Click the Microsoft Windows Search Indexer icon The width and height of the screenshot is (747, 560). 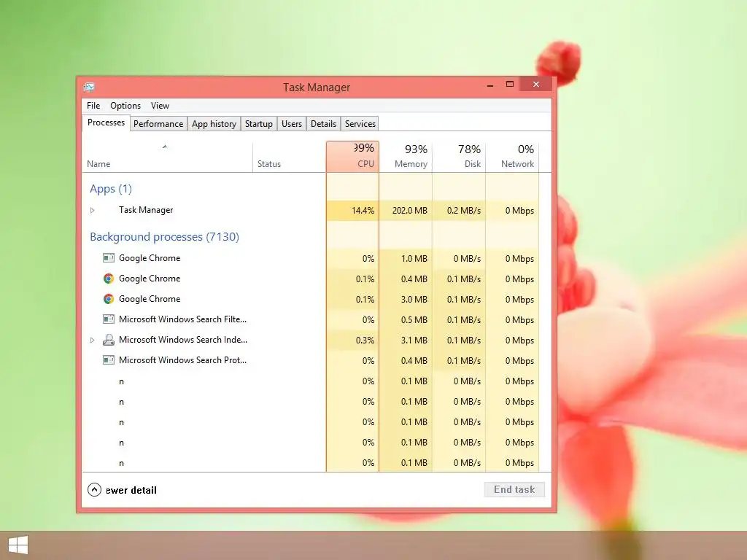109,340
